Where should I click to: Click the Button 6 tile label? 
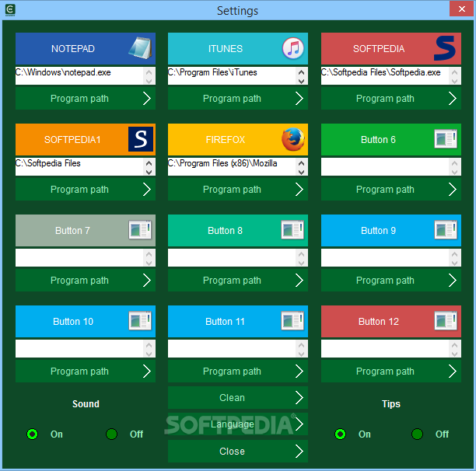point(378,139)
